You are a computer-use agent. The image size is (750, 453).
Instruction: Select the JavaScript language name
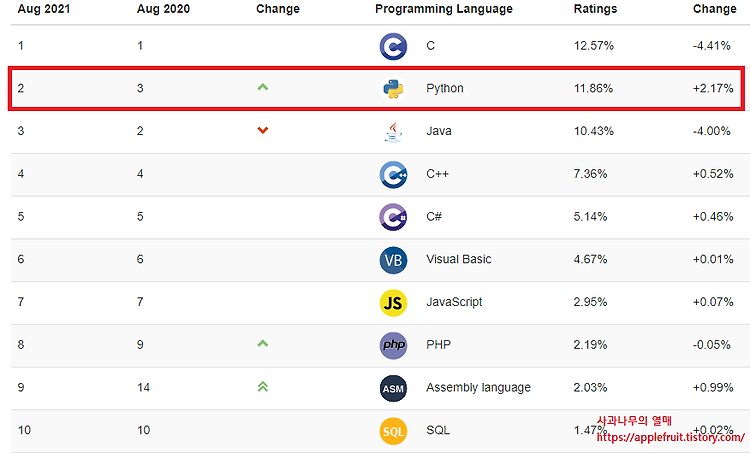coord(454,302)
